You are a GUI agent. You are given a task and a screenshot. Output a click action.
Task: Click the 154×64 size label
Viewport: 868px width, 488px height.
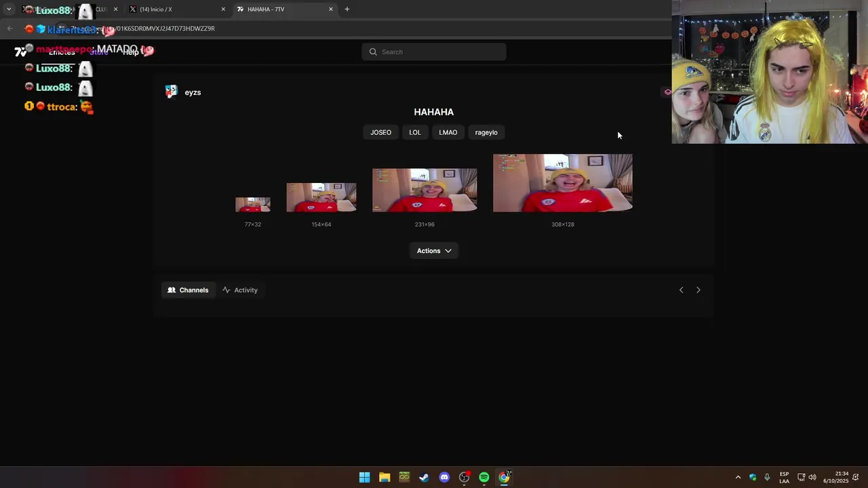[321, 224]
